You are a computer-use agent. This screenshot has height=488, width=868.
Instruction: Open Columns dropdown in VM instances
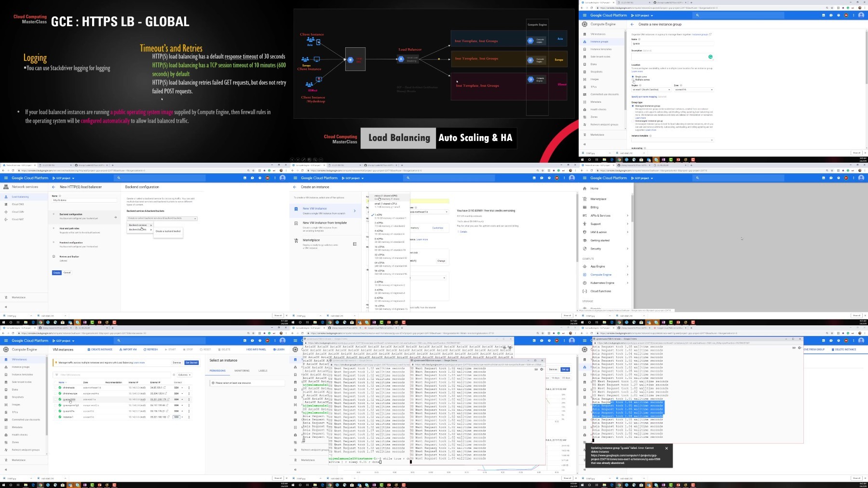pyautogui.click(x=184, y=375)
